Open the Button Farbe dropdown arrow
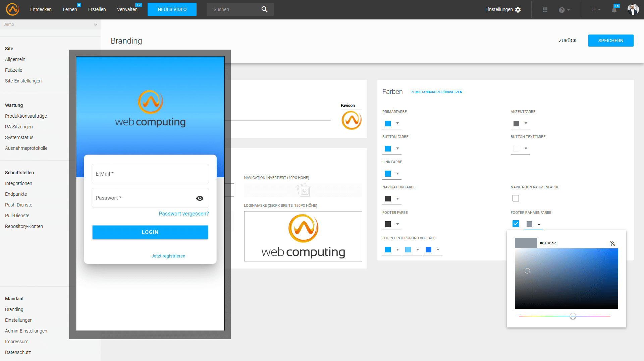The width and height of the screenshot is (644, 361). click(x=397, y=148)
